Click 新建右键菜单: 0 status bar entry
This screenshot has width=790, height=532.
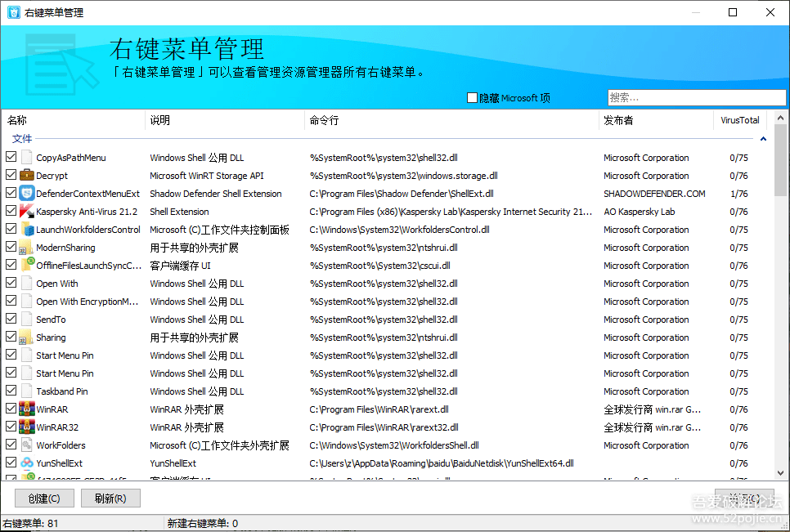tap(203, 524)
